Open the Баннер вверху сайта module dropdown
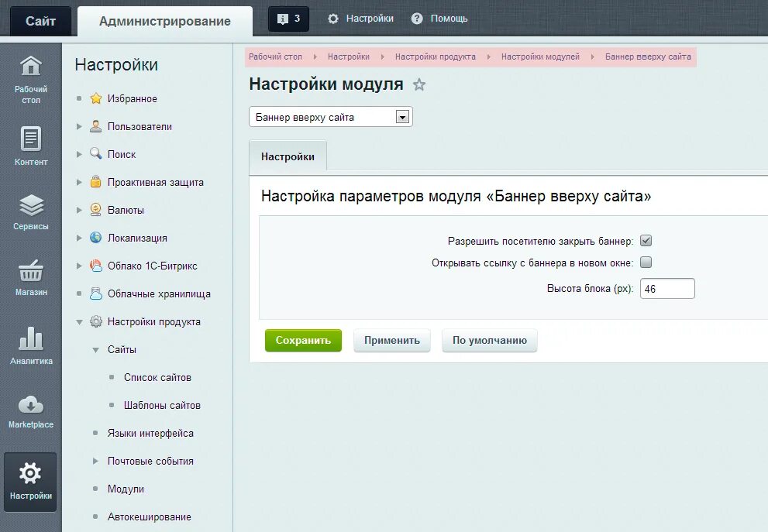Image resolution: width=768 pixels, height=532 pixels. [331, 117]
